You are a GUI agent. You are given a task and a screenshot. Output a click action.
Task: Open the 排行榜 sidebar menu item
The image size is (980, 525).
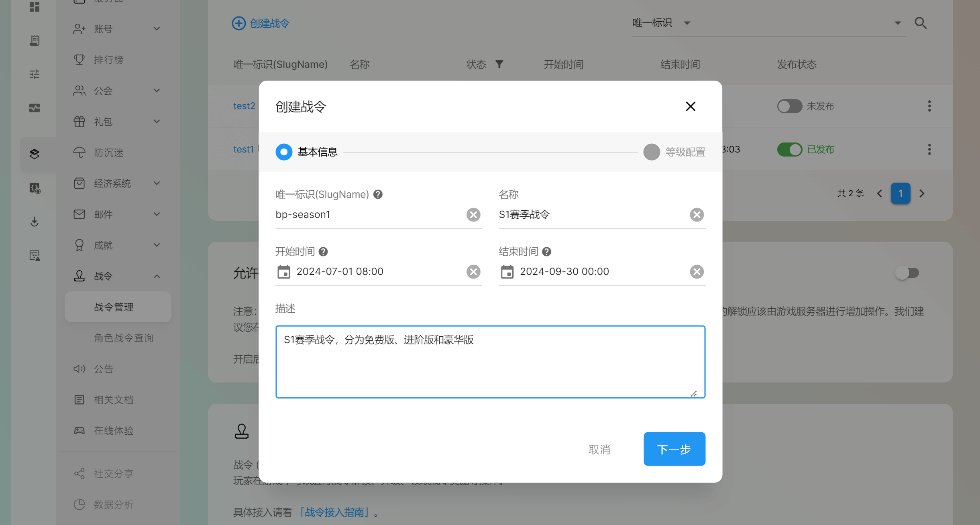pyautogui.click(x=108, y=60)
